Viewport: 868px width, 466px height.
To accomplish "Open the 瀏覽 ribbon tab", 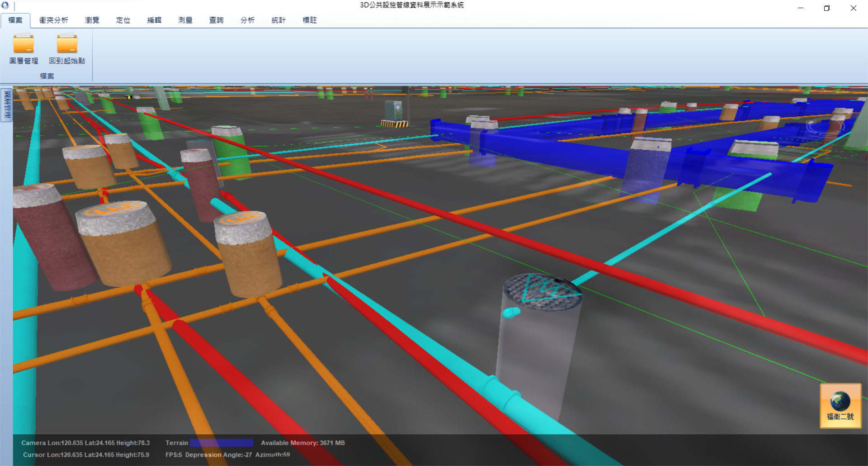I will [x=92, y=20].
